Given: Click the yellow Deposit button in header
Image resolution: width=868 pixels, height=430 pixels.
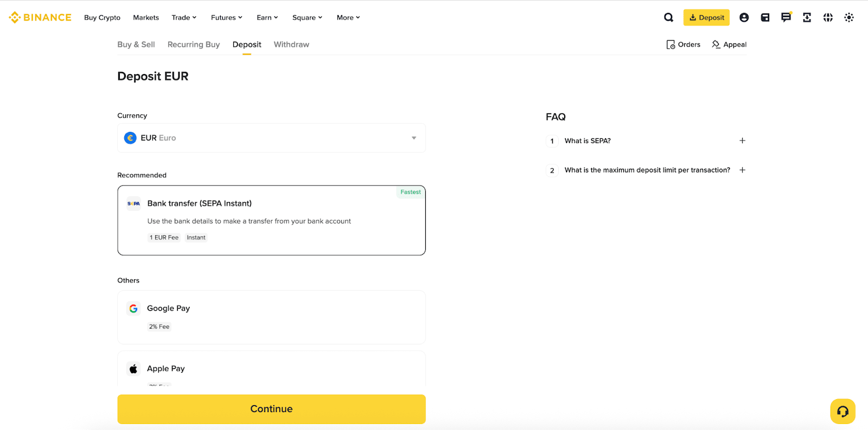Looking at the screenshot, I should (x=706, y=17).
